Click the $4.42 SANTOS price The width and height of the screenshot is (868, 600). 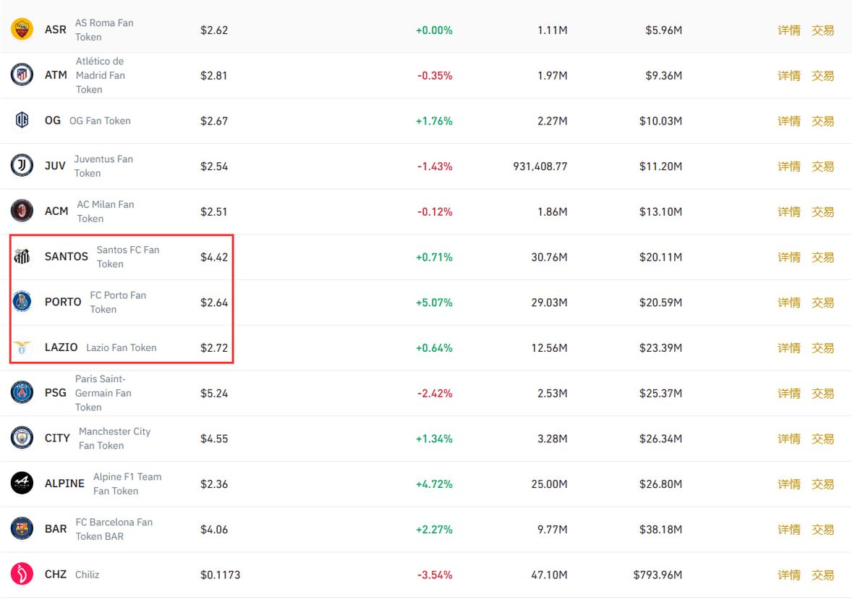tap(214, 257)
